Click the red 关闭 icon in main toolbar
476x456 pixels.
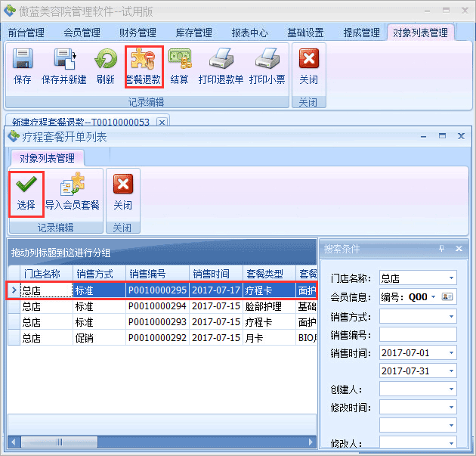click(309, 58)
